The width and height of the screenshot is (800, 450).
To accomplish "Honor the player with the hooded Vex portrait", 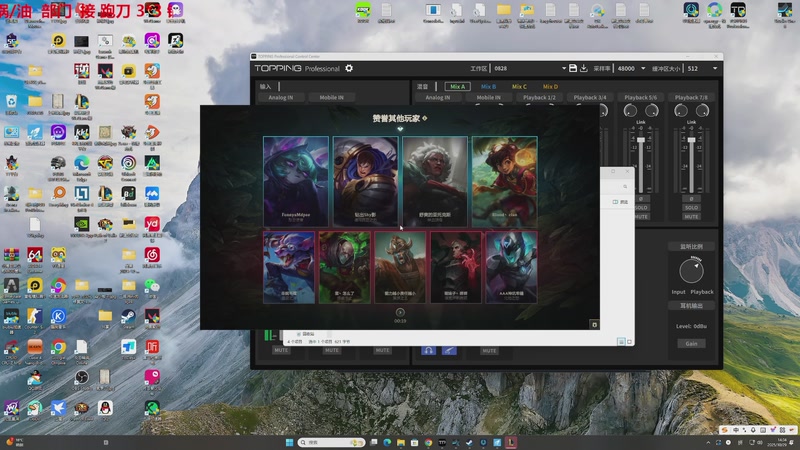I will 296,181.
